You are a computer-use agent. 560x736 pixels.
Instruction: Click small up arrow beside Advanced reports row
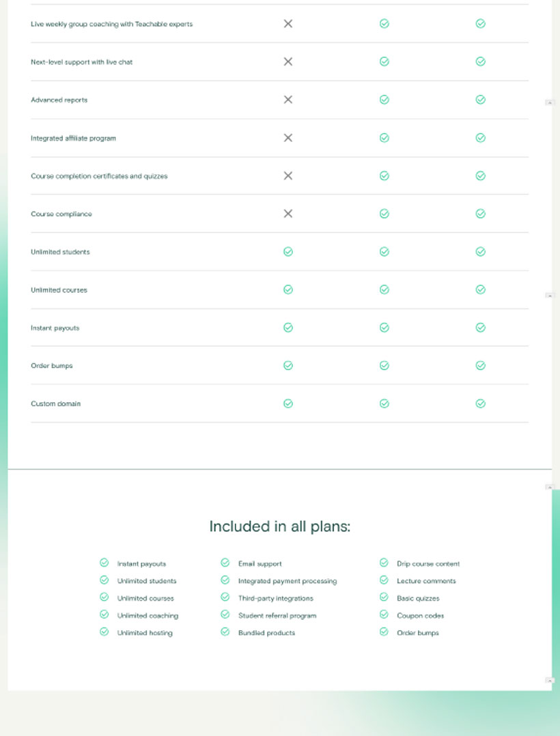(550, 102)
